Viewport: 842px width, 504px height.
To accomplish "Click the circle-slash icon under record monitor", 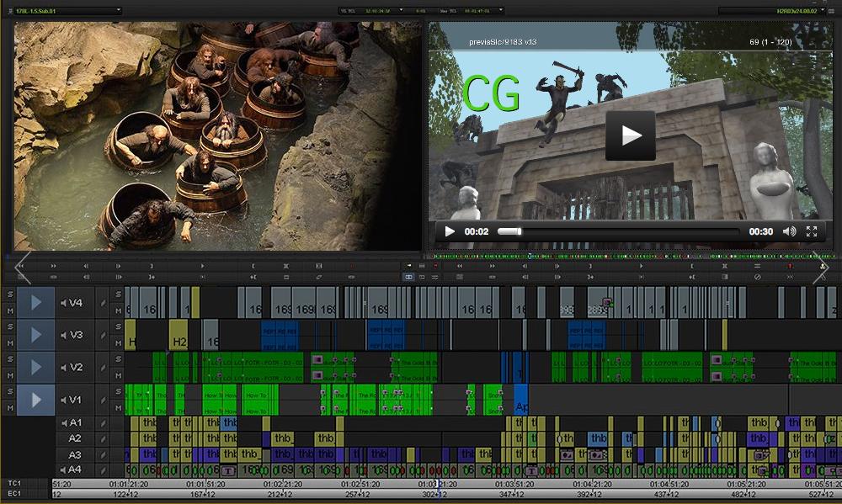I will (x=757, y=277).
